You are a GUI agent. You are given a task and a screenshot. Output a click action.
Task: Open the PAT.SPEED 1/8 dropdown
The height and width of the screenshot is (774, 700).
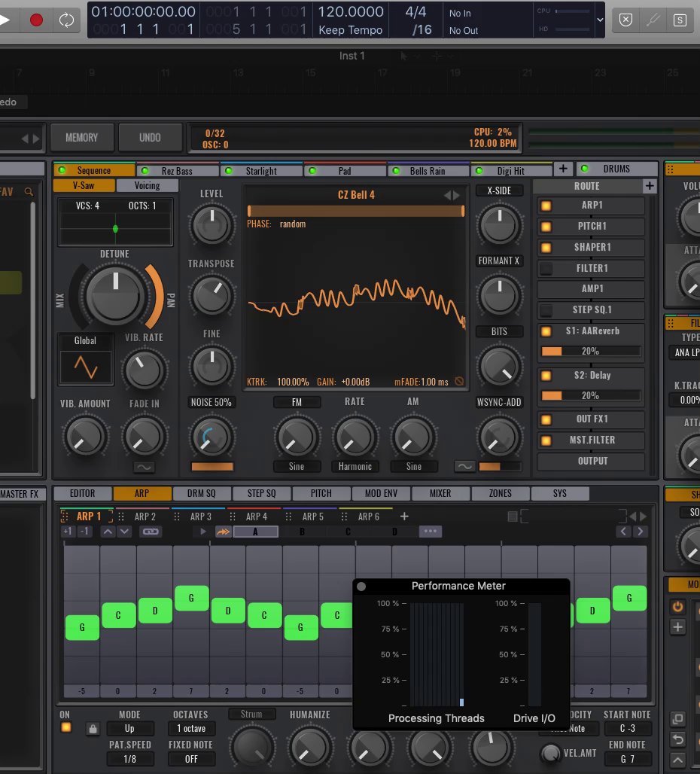point(129,759)
